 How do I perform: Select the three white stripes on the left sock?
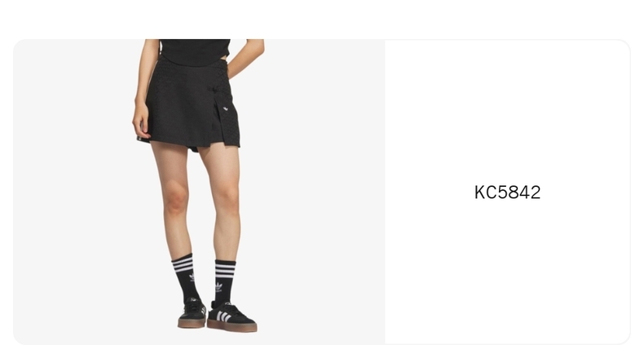click(183, 265)
